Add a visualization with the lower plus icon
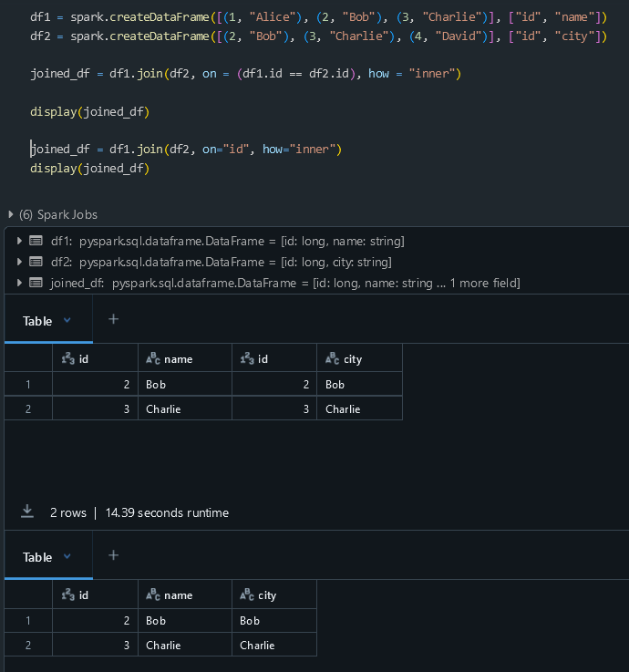Screen dimensions: 629x672 point(114,555)
